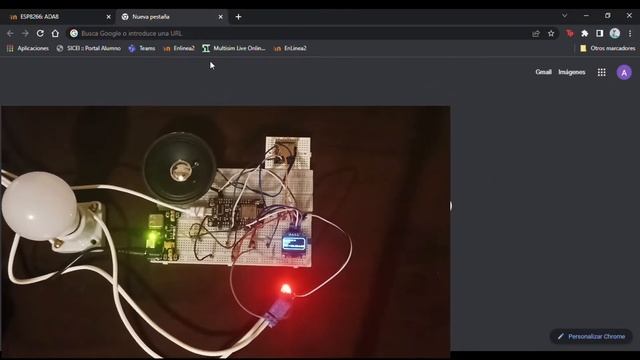
Task: Open the purple Google account avatar
Action: coord(624,73)
